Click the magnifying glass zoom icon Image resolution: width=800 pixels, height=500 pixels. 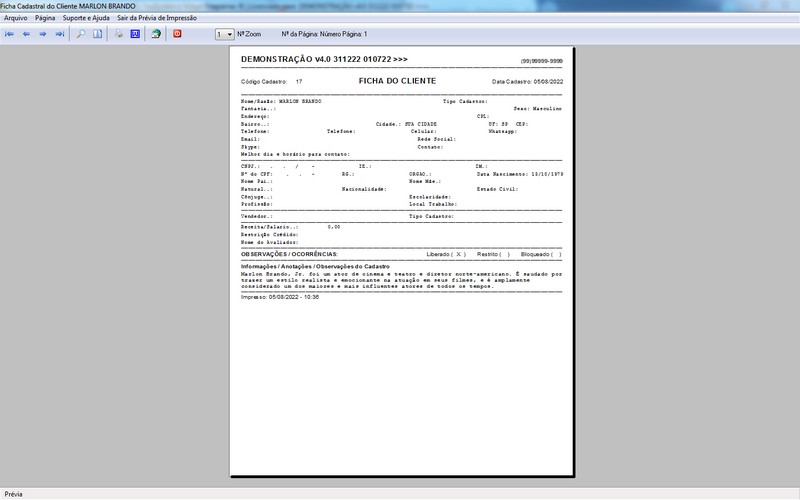81,34
